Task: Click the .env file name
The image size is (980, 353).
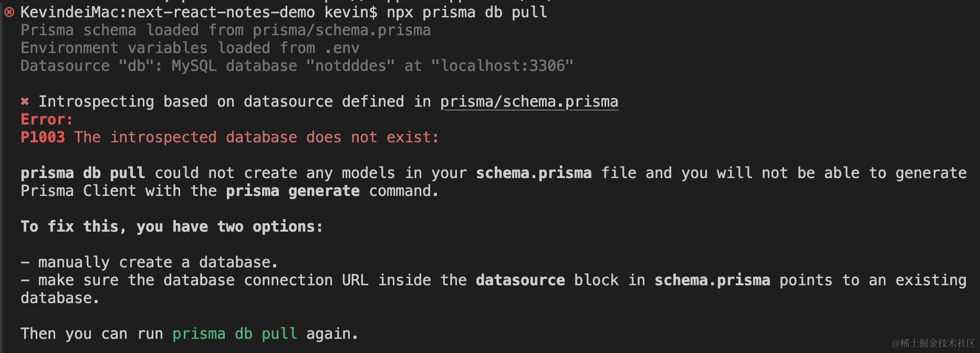Action: click(x=342, y=48)
